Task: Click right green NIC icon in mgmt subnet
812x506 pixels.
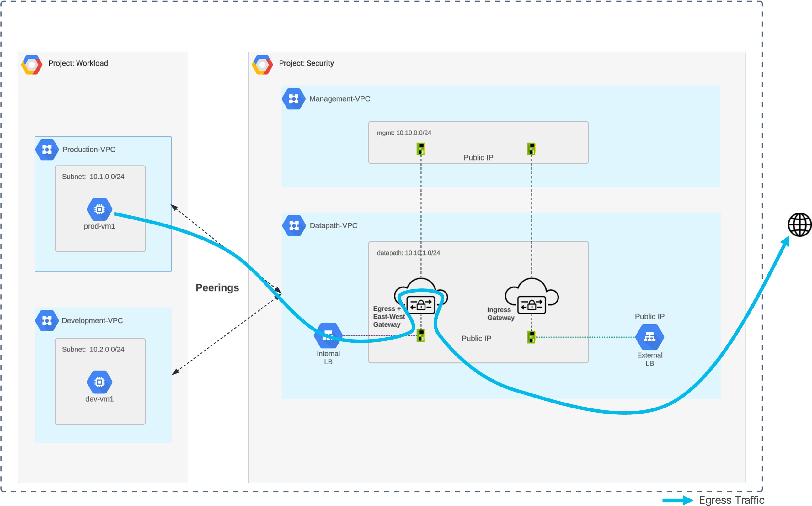Action: pyautogui.click(x=532, y=149)
